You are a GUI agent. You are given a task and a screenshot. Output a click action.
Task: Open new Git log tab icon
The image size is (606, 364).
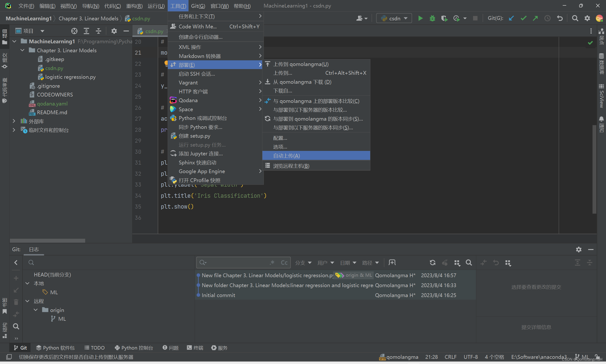pyautogui.click(x=392, y=263)
